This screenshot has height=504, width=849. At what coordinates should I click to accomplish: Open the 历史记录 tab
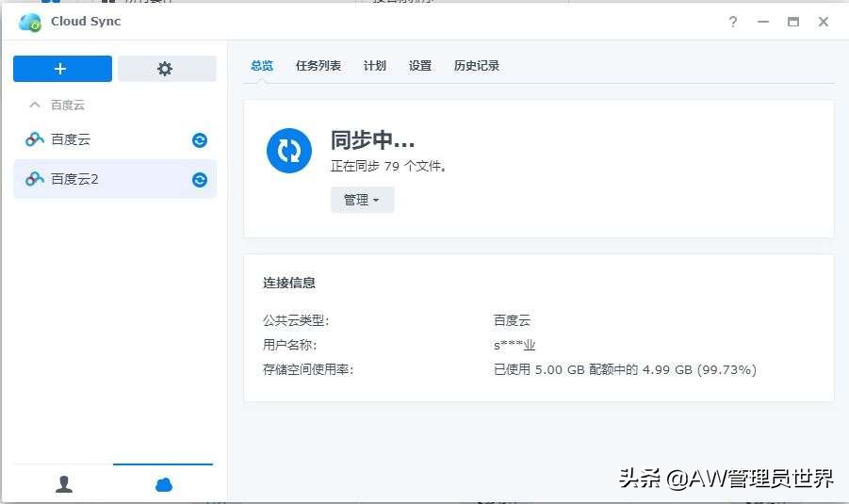point(477,66)
